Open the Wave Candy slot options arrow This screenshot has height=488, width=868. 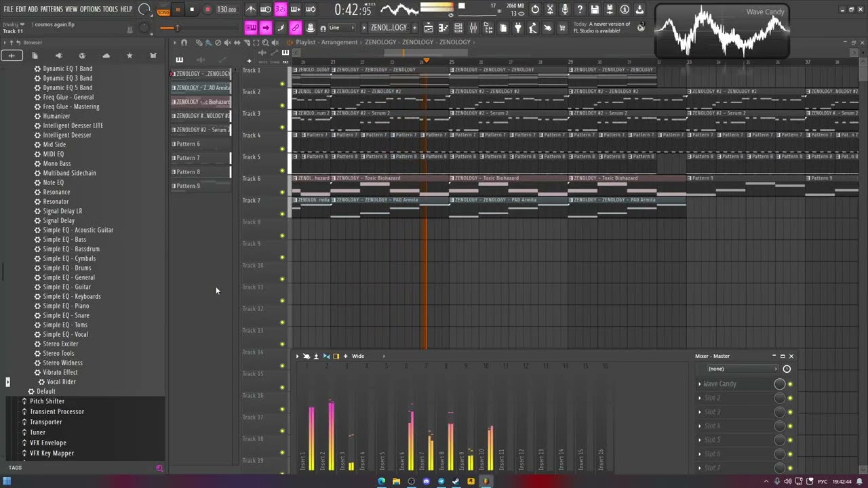pos(700,384)
